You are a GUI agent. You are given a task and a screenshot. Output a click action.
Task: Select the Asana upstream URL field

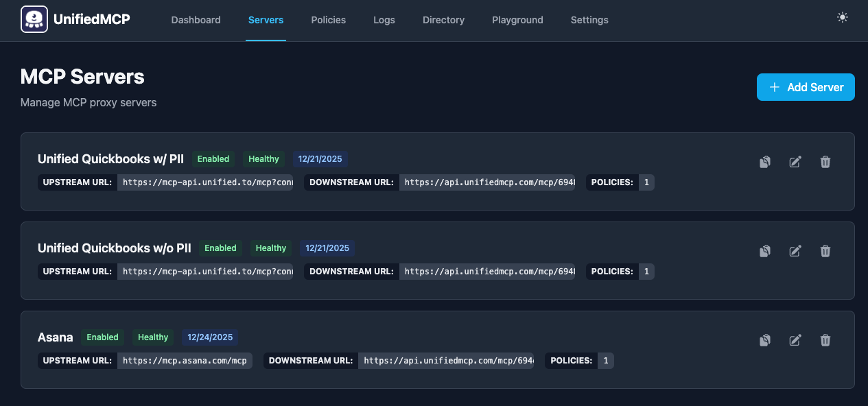click(x=185, y=360)
